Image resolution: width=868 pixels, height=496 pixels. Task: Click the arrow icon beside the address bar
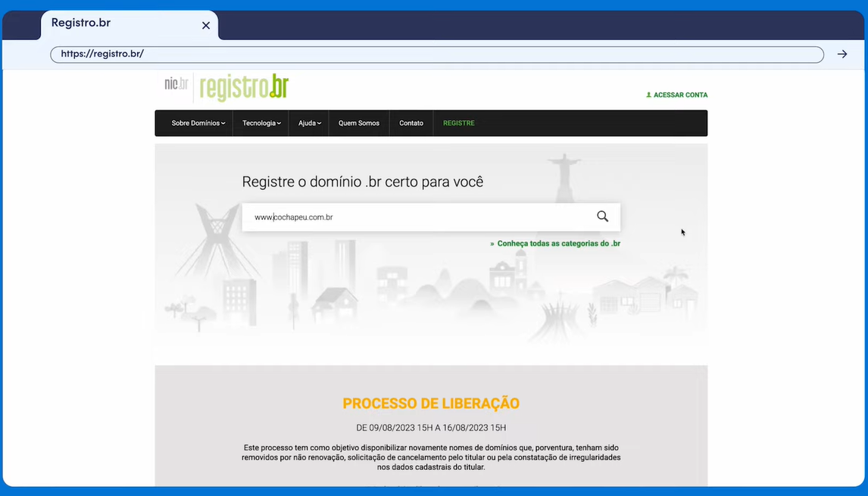pos(842,55)
